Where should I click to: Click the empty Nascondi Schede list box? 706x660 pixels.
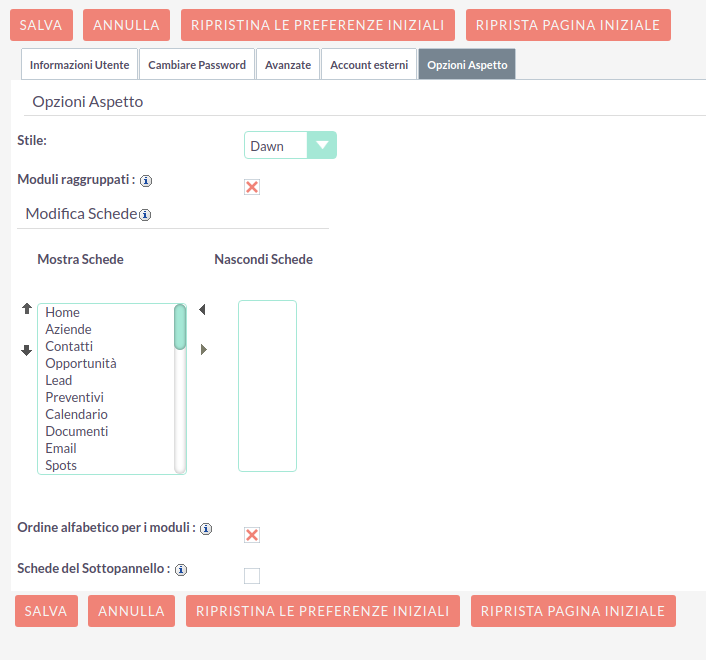[267, 385]
